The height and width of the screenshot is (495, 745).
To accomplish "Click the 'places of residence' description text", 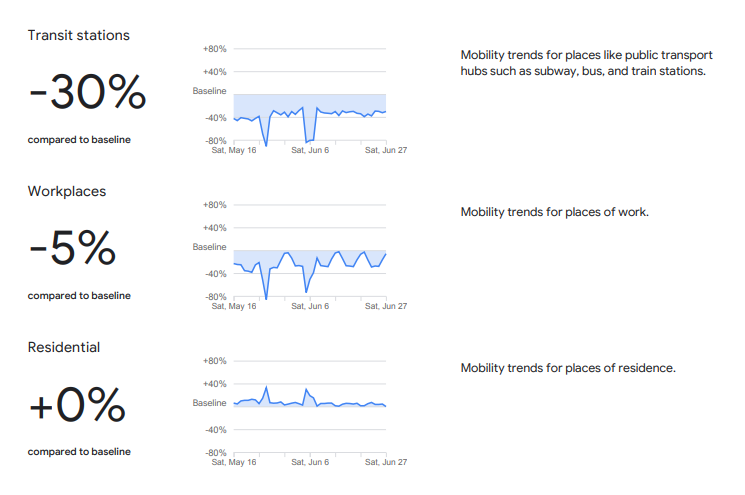I will (x=568, y=368).
